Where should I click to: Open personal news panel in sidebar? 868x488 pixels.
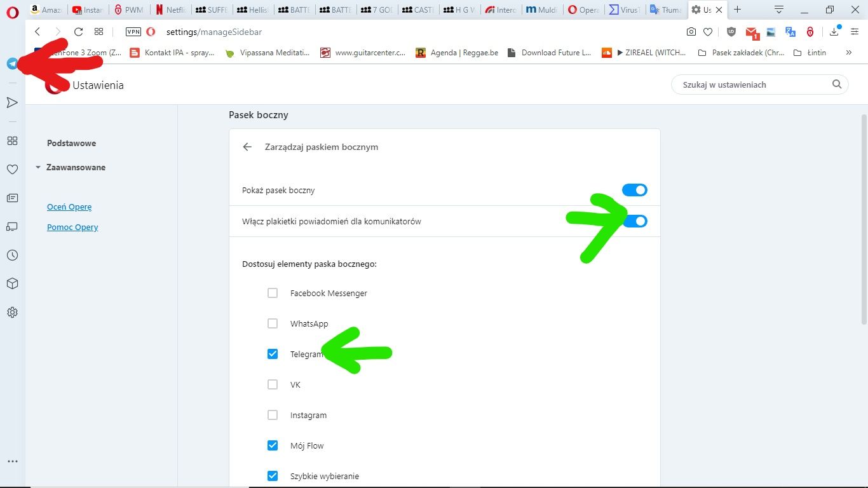[x=12, y=198]
